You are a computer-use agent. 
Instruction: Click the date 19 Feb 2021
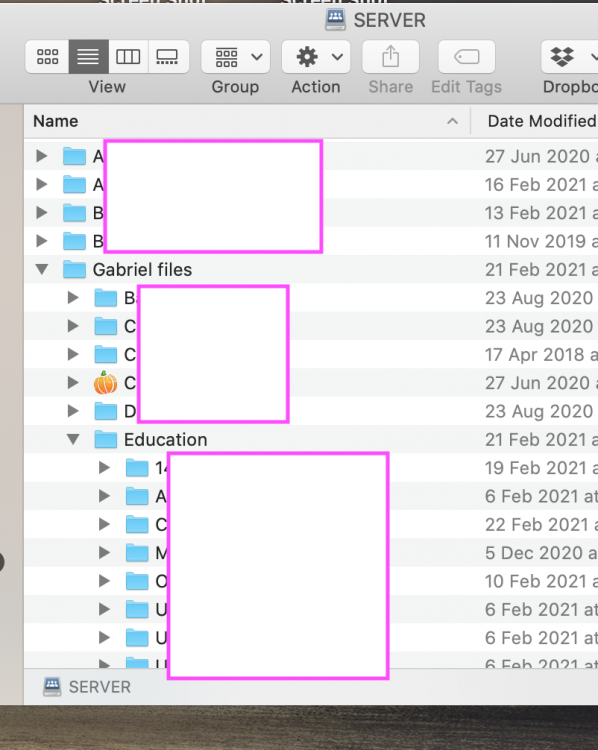pos(541,468)
